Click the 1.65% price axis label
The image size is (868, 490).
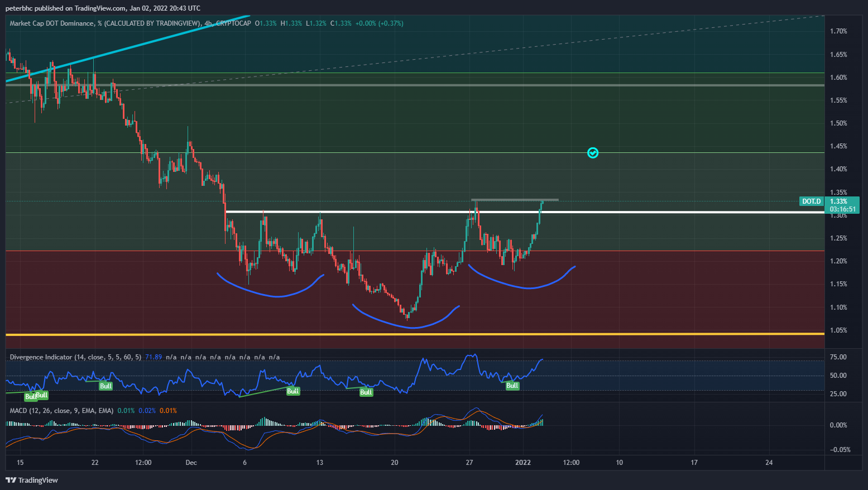838,55
